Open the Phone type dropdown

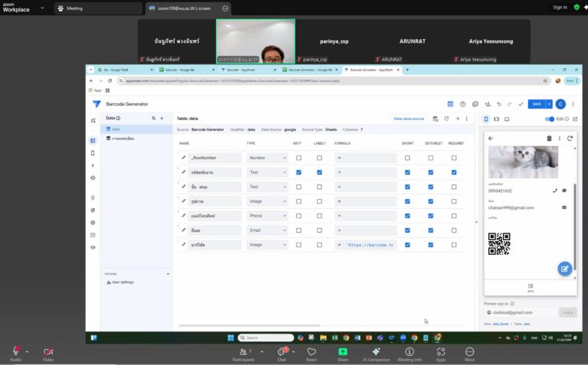[x=266, y=216]
